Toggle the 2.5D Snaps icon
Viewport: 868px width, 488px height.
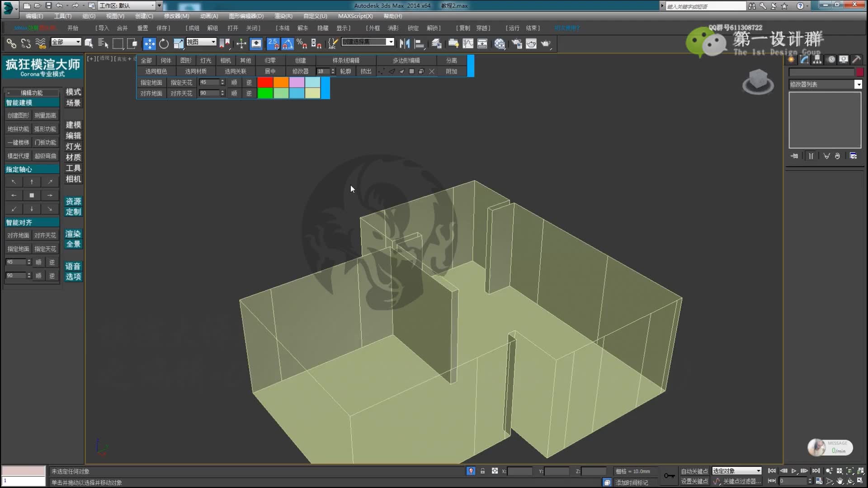273,43
